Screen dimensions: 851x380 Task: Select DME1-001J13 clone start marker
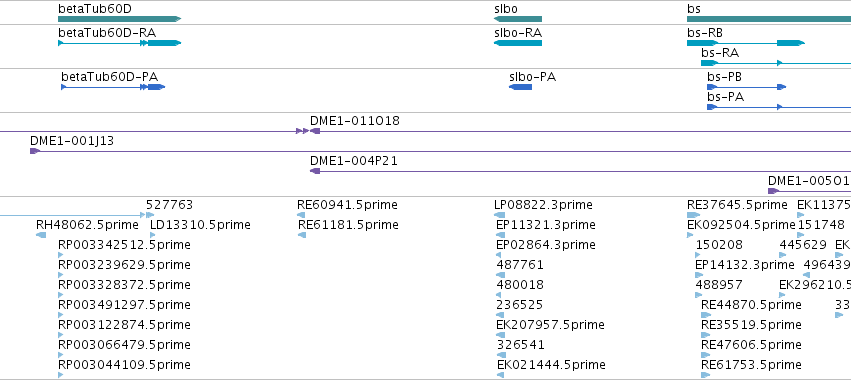click(35, 151)
